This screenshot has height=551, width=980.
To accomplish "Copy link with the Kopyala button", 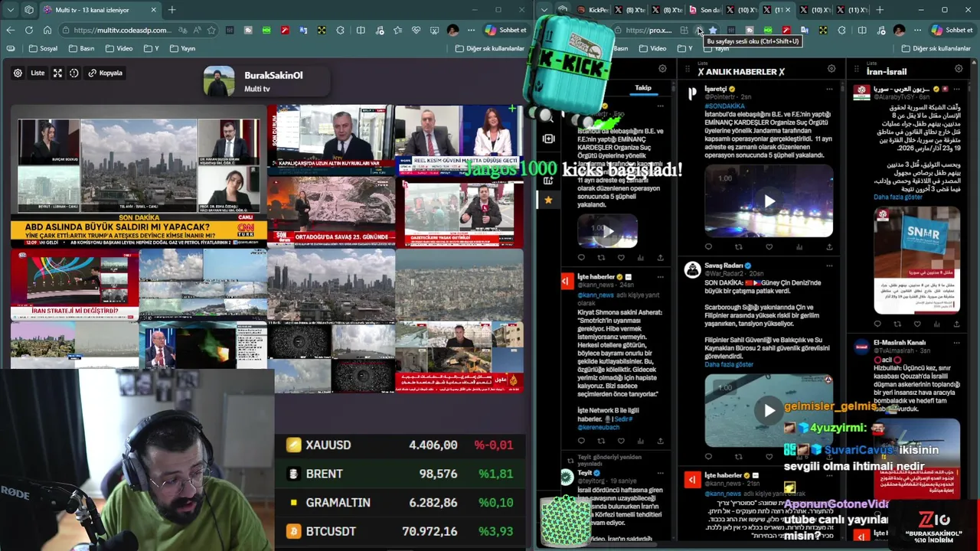I will point(105,73).
